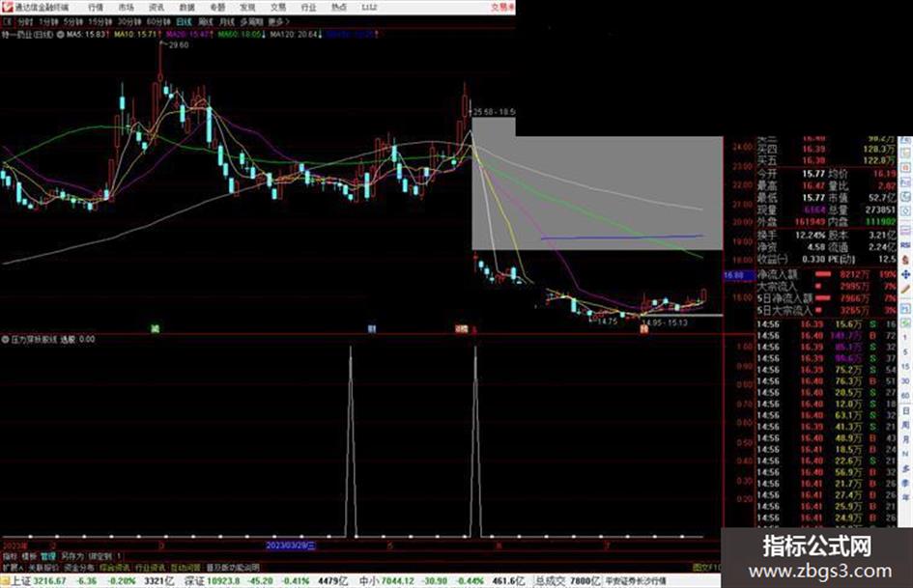Click the blue four-way arrow icon in the right sidebar

pos(905,273)
